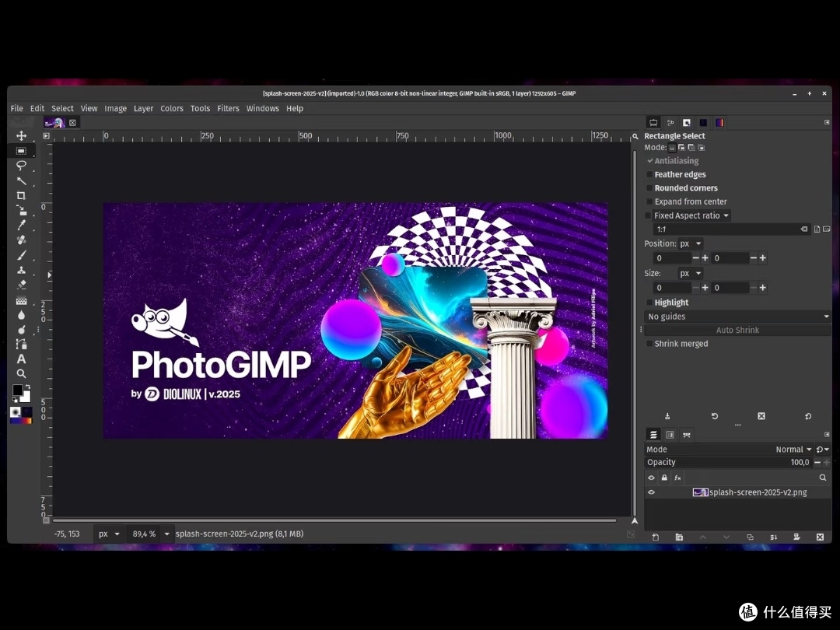Select the Blur/Sharpen droplet tool
The image size is (840, 630).
[22, 315]
